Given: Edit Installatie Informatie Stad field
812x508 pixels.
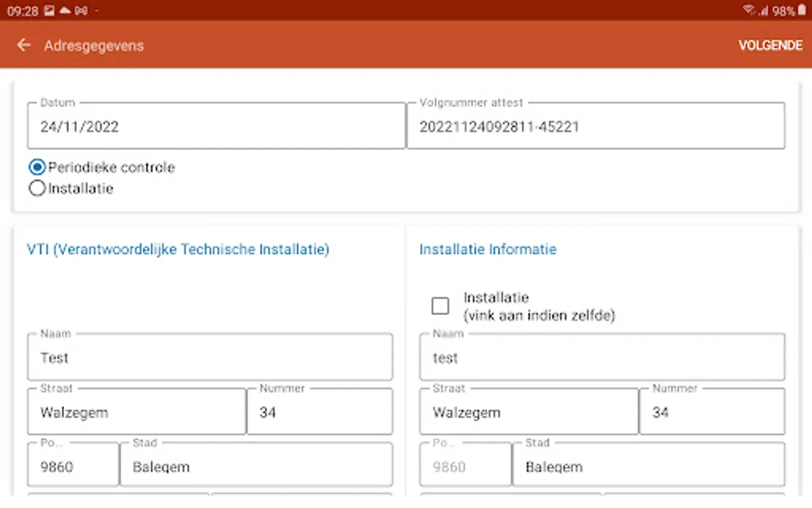Looking at the screenshot, I should tap(648, 465).
